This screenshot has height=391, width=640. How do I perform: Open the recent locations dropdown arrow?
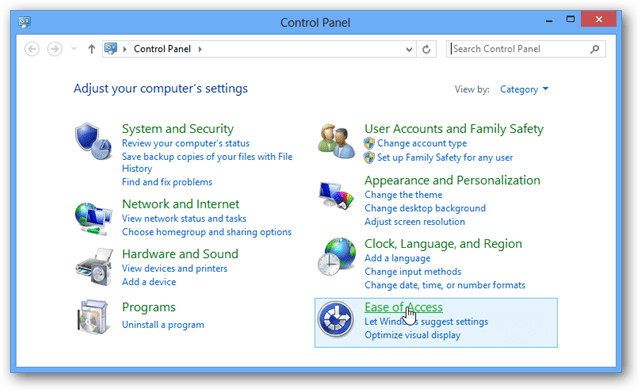point(74,49)
